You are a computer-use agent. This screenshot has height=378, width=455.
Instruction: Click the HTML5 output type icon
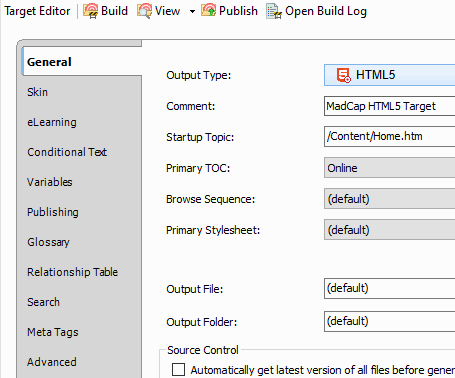pyautogui.click(x=343, y=75)
